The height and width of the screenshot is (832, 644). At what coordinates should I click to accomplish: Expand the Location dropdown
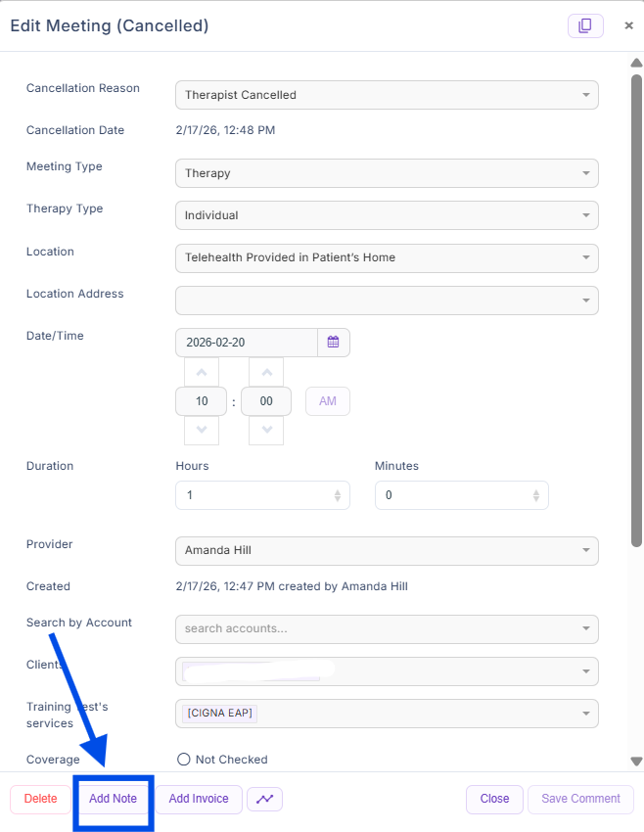click(387, 258)
